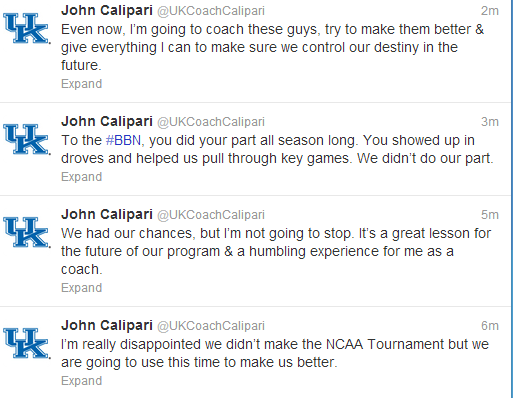Viewport: 513px width, 398px height.
Task: Click UK avatar icon on 2m tweet
Action: [27, 28]
